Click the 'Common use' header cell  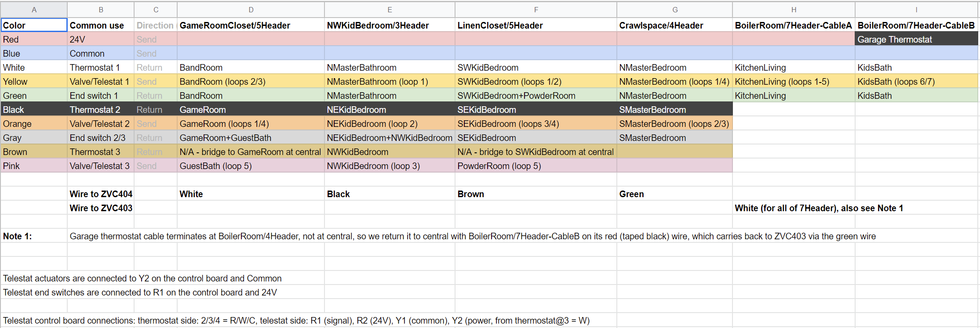(x=101, y=25)
